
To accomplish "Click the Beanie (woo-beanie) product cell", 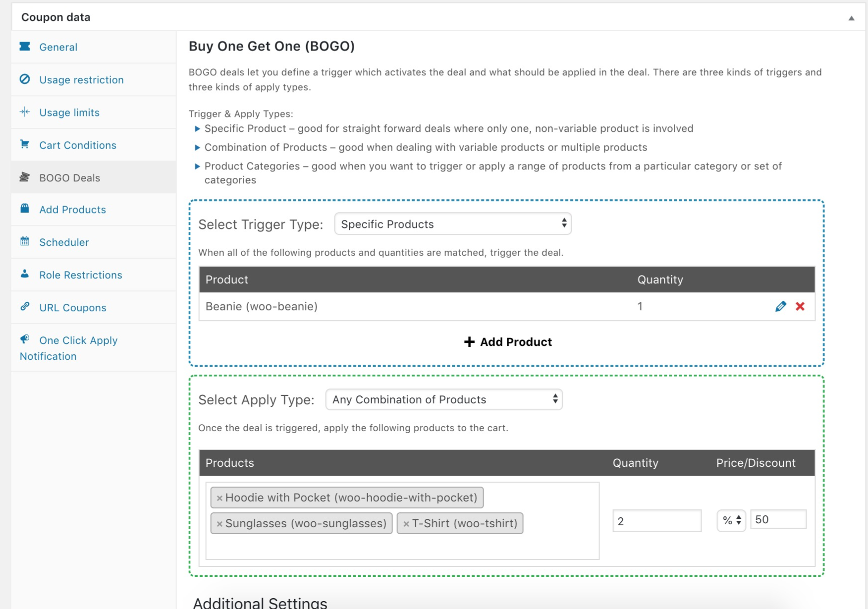I will point(262,306).
